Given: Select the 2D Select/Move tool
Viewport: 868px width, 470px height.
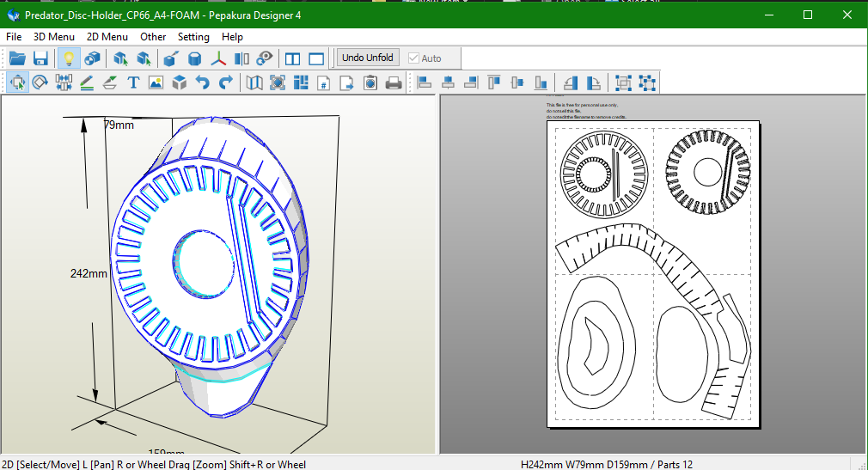Looking at the screenshot, I should pos(18,82).
